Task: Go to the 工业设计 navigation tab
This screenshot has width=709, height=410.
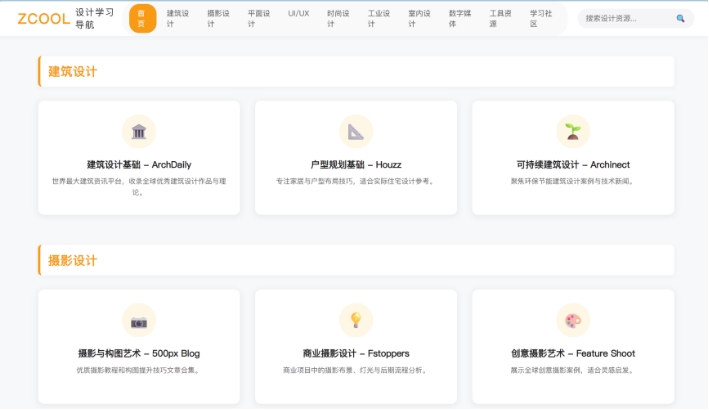Action: pyautogui.click(x=379, y=18)
